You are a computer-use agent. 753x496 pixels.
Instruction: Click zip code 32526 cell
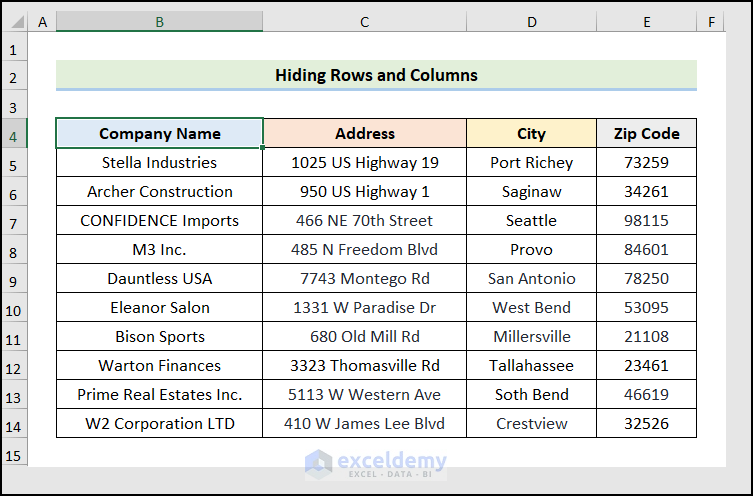(647, 424)
